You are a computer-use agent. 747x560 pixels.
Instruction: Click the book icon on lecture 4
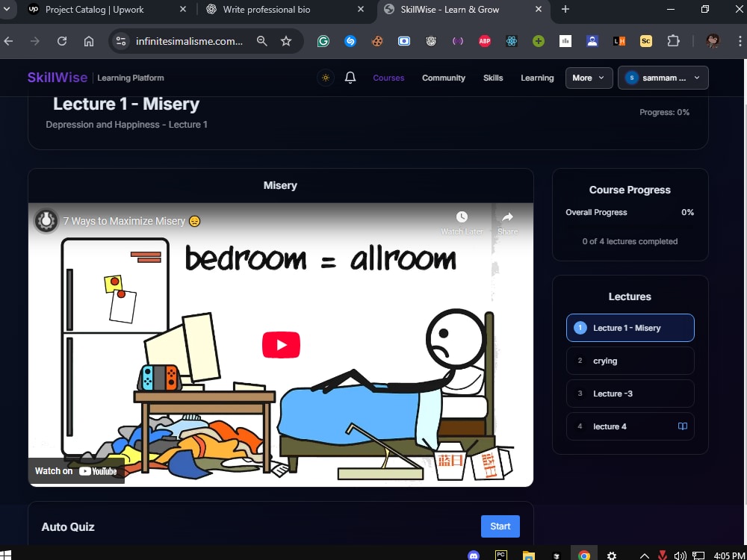coord(682,426)
